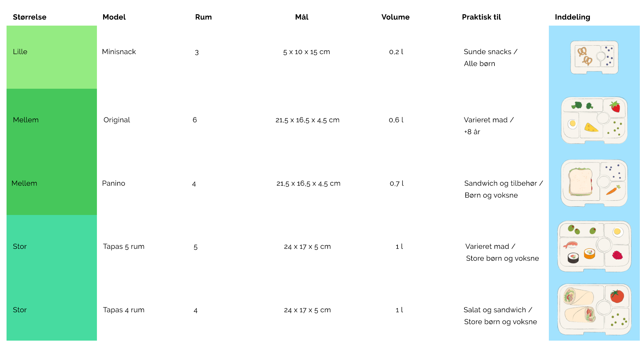Click the Inddeling column header
The width and height of the screenshot is (644, 343).
click(572, 17)
